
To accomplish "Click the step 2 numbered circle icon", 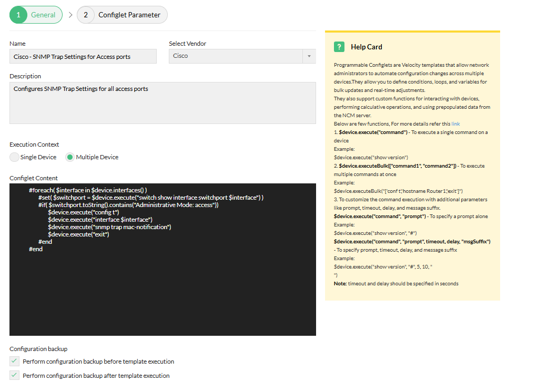I will pyautogui.click(x=85, y=15).
